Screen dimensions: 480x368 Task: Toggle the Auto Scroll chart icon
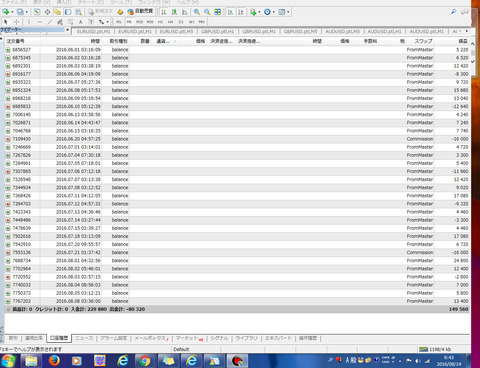coord(230,12)
